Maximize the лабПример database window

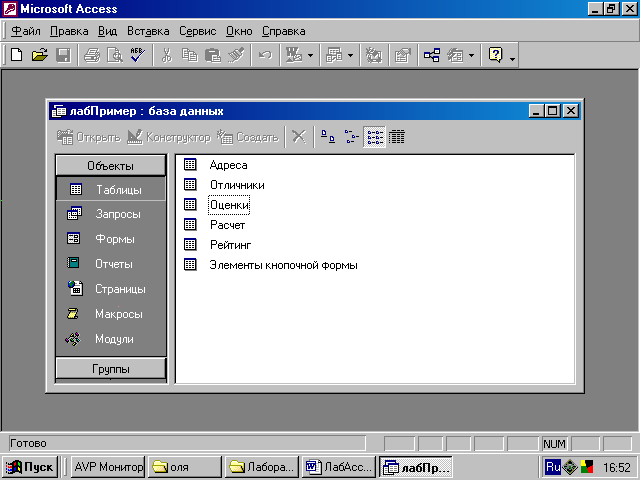pyautogui.click(x=553, y=111)
